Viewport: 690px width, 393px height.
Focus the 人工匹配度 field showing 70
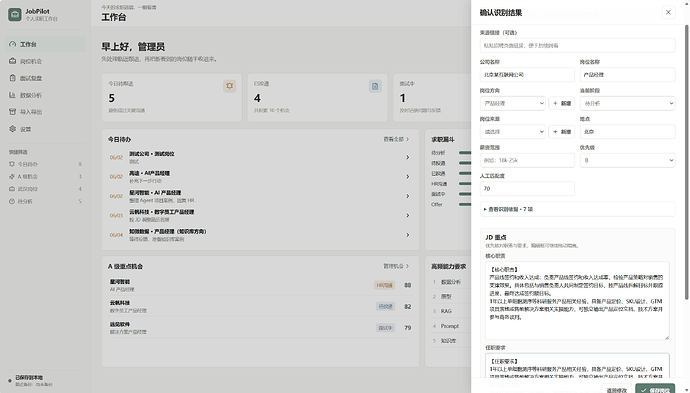pos(527,188)
